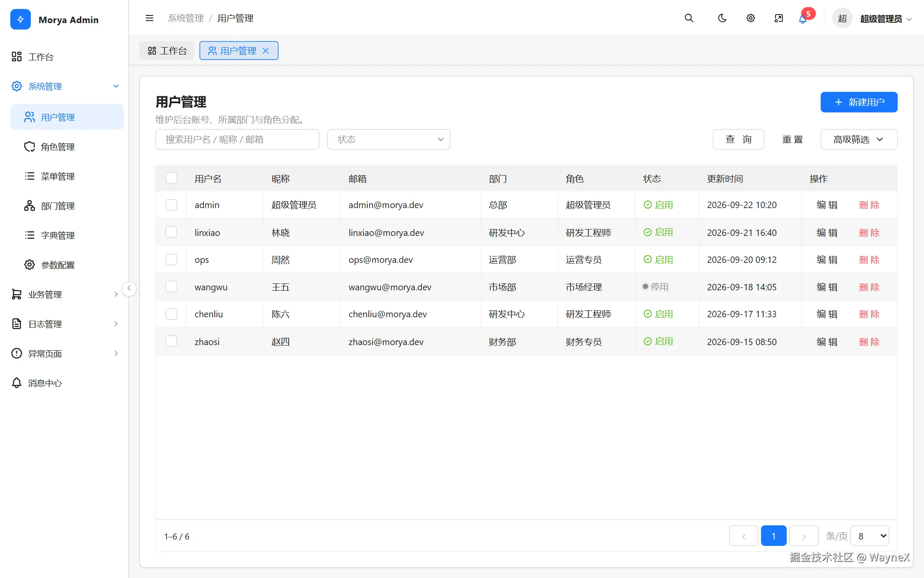This screenshot has height=578, width=924.
Task: Click the 参数配置 gear icon
Action: (x=30, y=265)
